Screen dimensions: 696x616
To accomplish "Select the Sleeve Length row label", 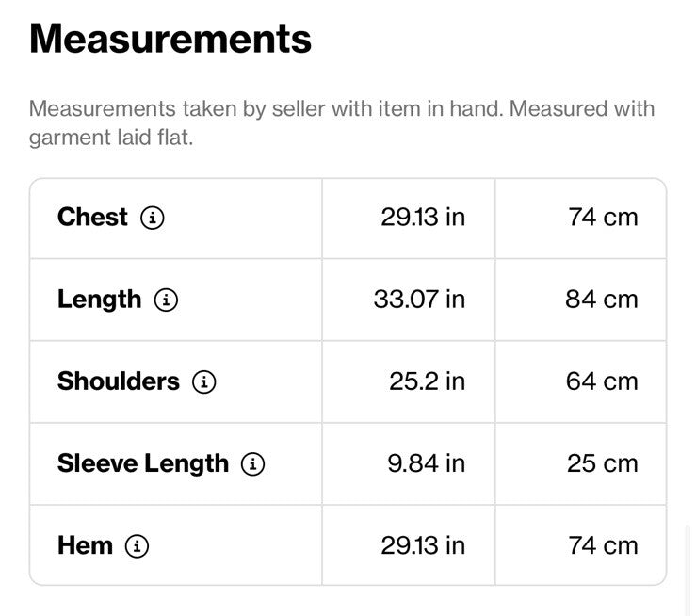I will (x=143, y=464).
